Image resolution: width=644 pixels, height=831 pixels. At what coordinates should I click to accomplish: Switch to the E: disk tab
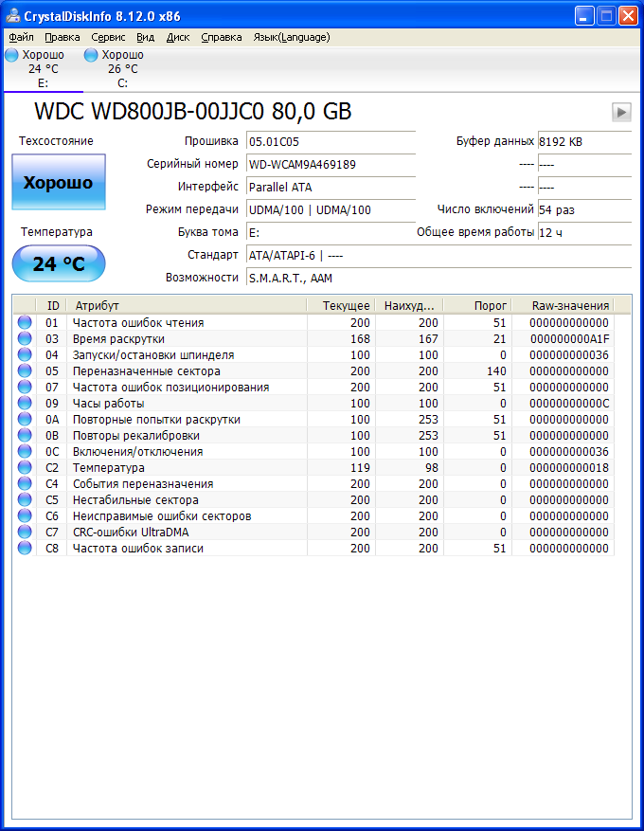click(43, 69)
